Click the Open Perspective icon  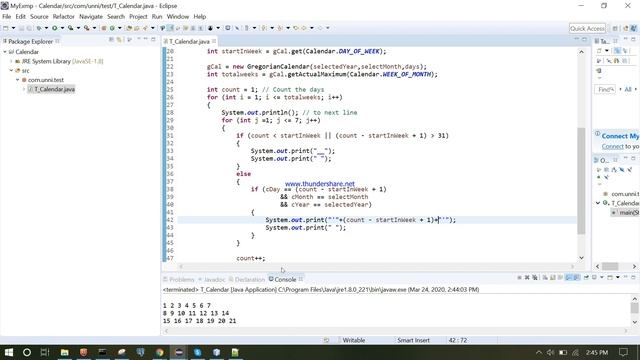pyautogui.click(x=615, y=28)
